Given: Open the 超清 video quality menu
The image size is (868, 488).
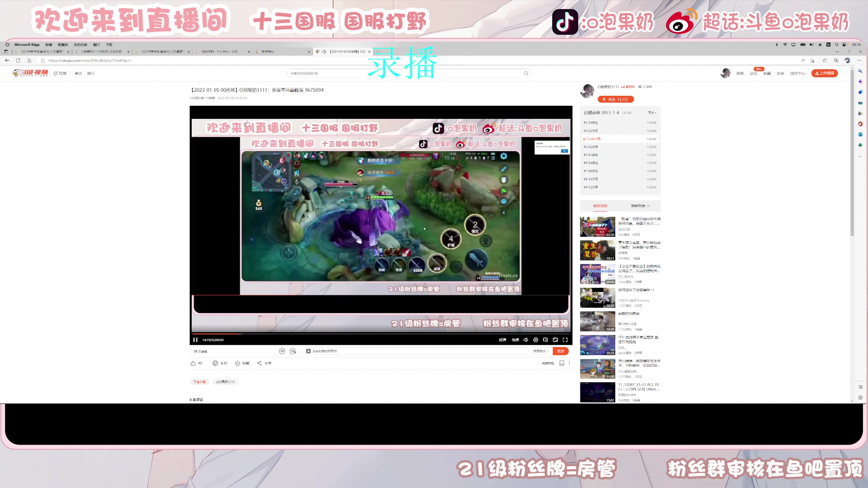Looking at the screenshot, I should [x=502, y=340].
